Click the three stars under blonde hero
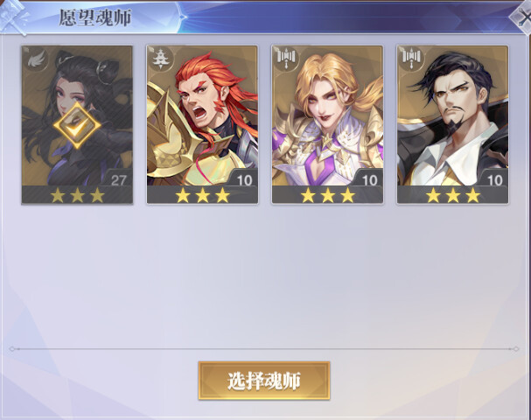531x420 pixels. tap(327, 195)
